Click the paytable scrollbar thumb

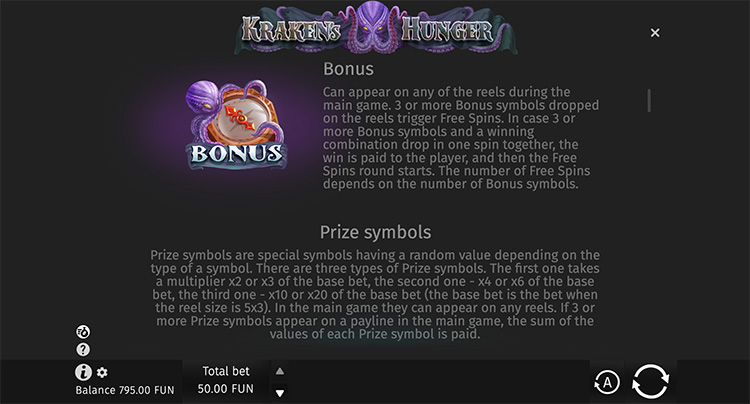pos(649,100)
